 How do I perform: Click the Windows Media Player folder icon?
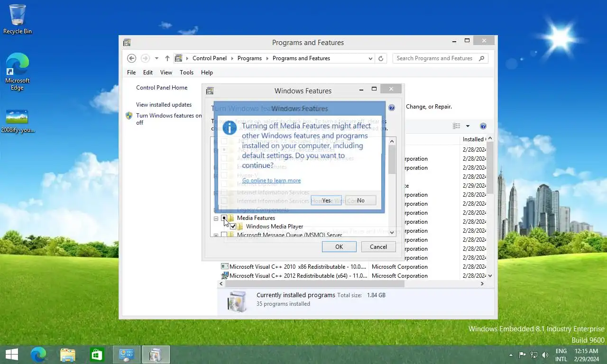coord(240,227)
